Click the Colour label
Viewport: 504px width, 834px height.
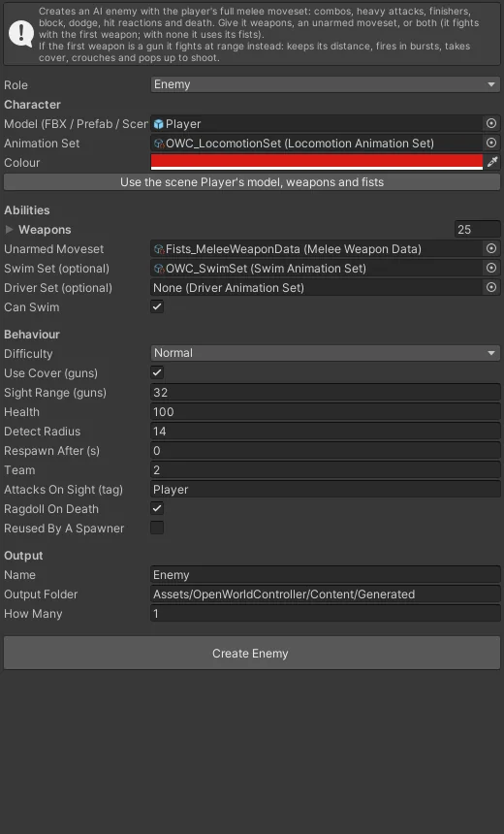coord(21,163)
